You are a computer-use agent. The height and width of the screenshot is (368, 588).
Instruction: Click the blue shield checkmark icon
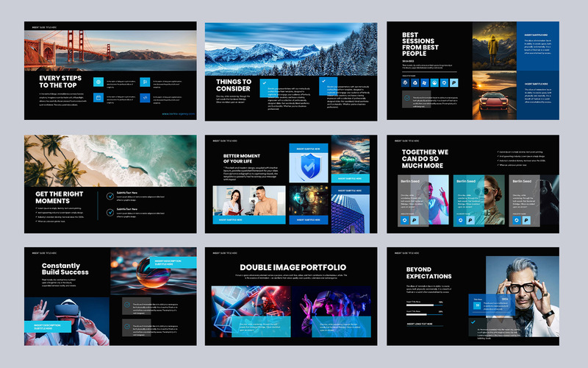tap(308, 167)
